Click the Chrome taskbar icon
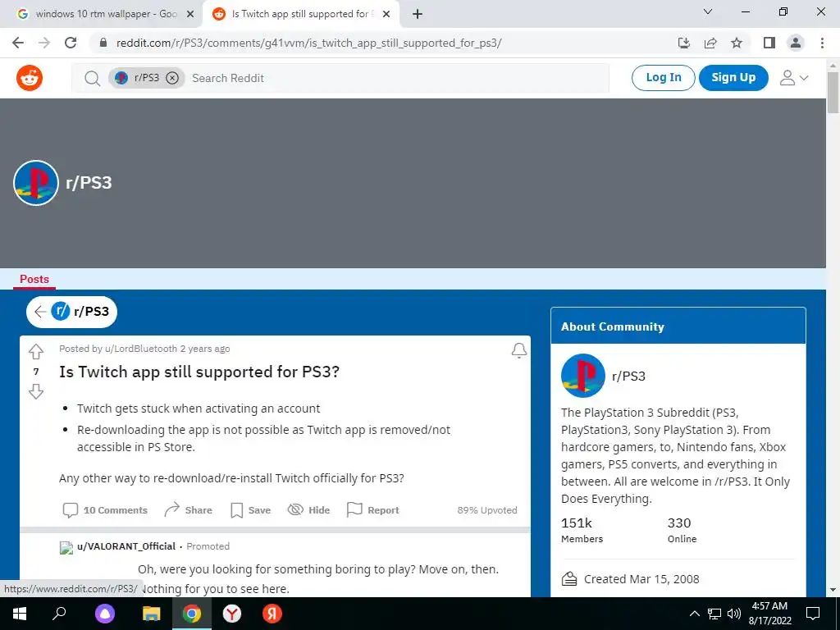The image size is (840, 630). [192, 614]
